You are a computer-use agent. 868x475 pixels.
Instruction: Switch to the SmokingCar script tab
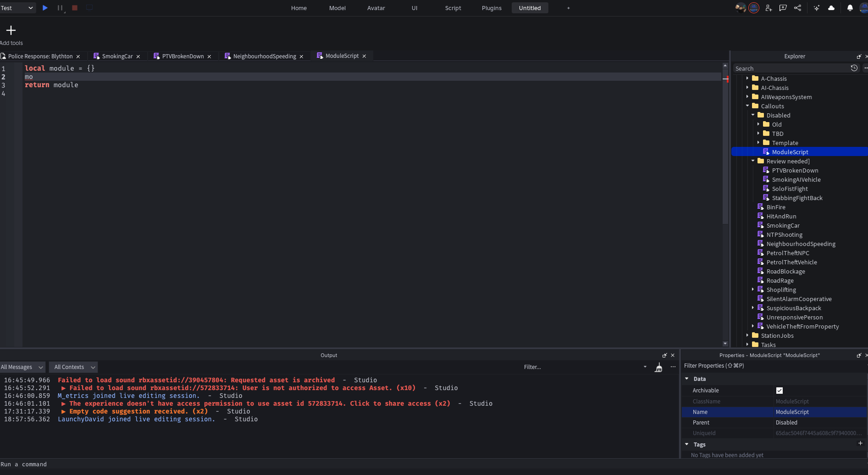click(x=117, y=56)
